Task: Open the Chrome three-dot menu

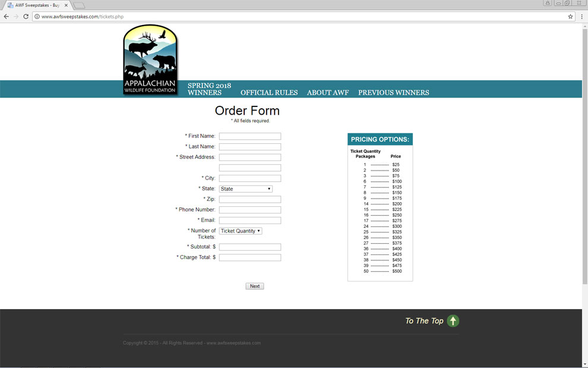Action: click(581, 17)
